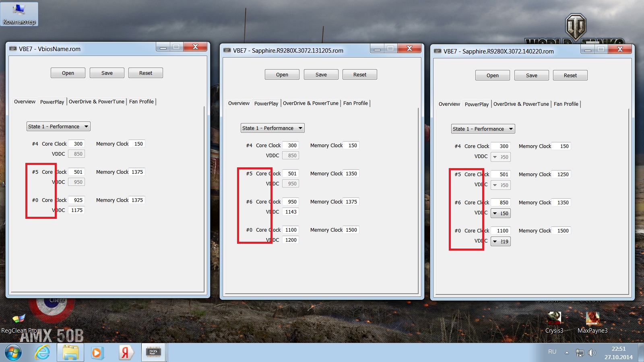The height and width of the screenshot is (362, 644).
Task: Click the VBE7 BIOS editor taskbar icon
Action: (153, 353)
